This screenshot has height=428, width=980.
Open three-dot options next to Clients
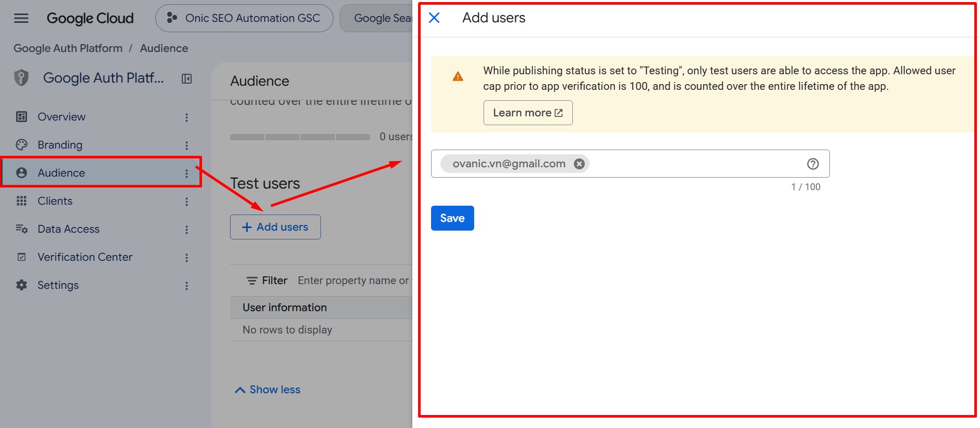pos(186,202)
